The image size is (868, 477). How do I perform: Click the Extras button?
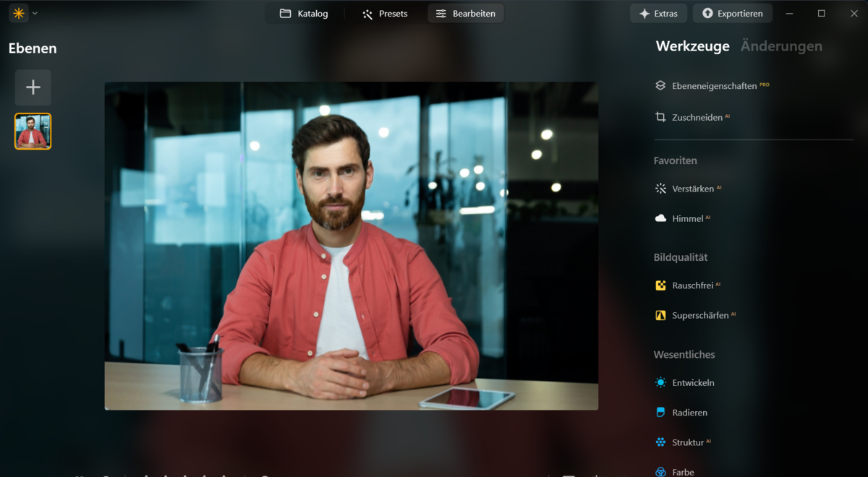(x=658, y=12)
